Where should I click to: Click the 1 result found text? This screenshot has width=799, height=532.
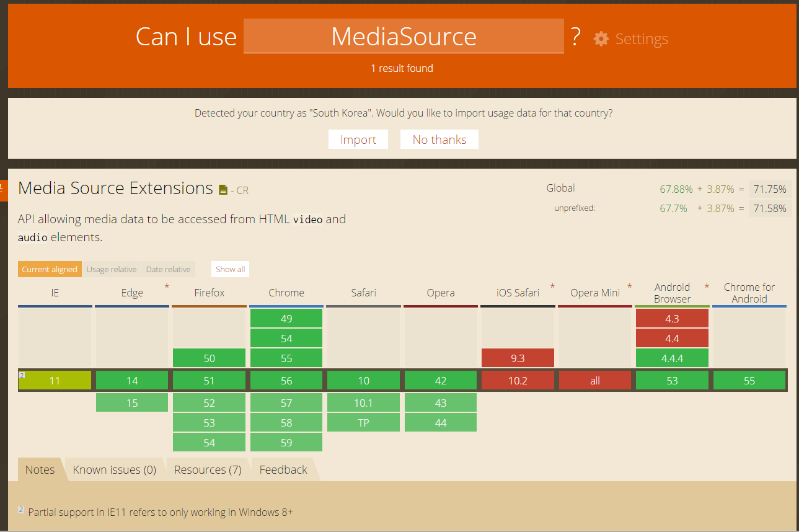point(402,68)
